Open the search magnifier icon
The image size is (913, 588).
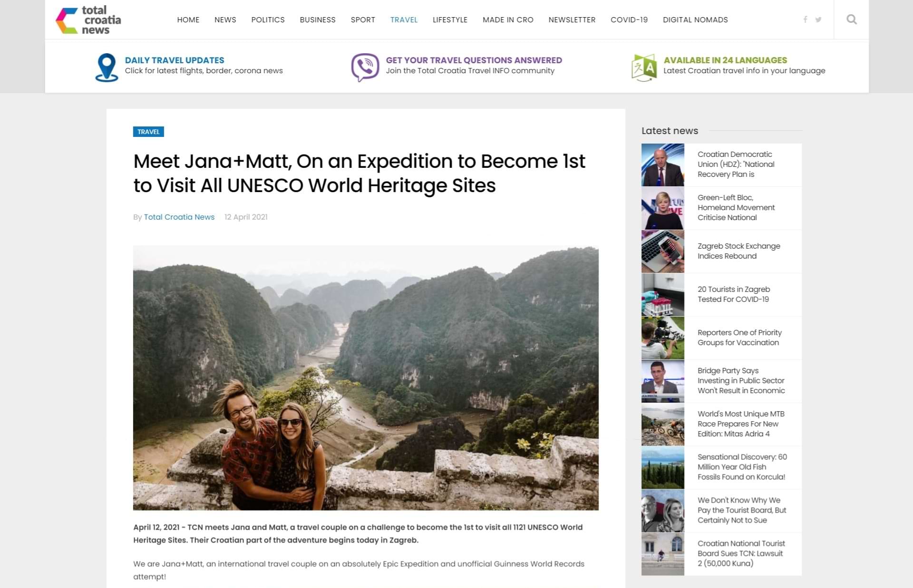[851, 19]
